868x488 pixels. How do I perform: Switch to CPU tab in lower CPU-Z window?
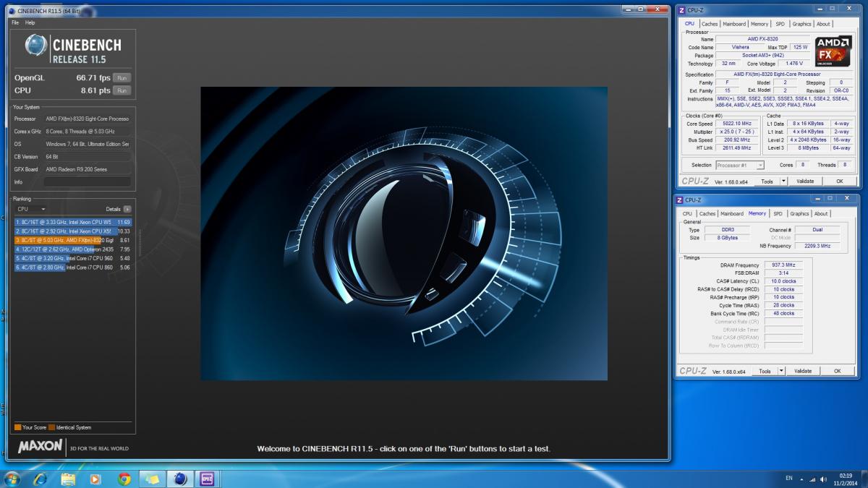[x=687, y=214]
